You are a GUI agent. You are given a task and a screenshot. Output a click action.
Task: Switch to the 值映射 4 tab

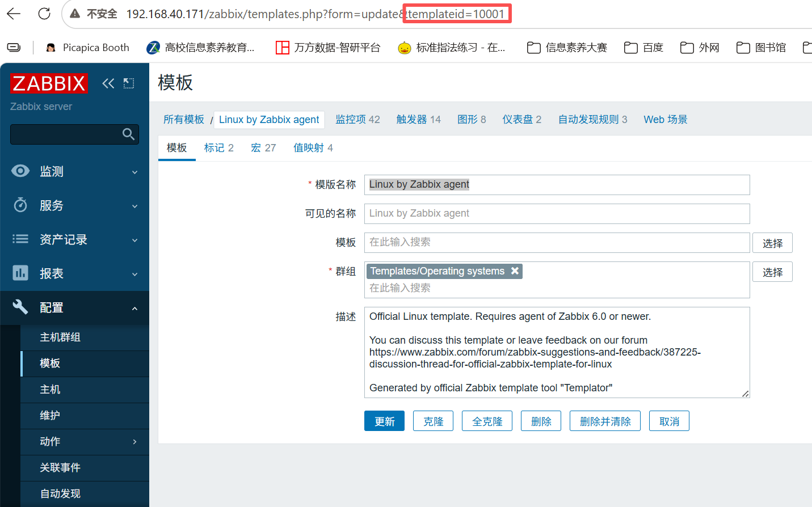click(313, 147)
